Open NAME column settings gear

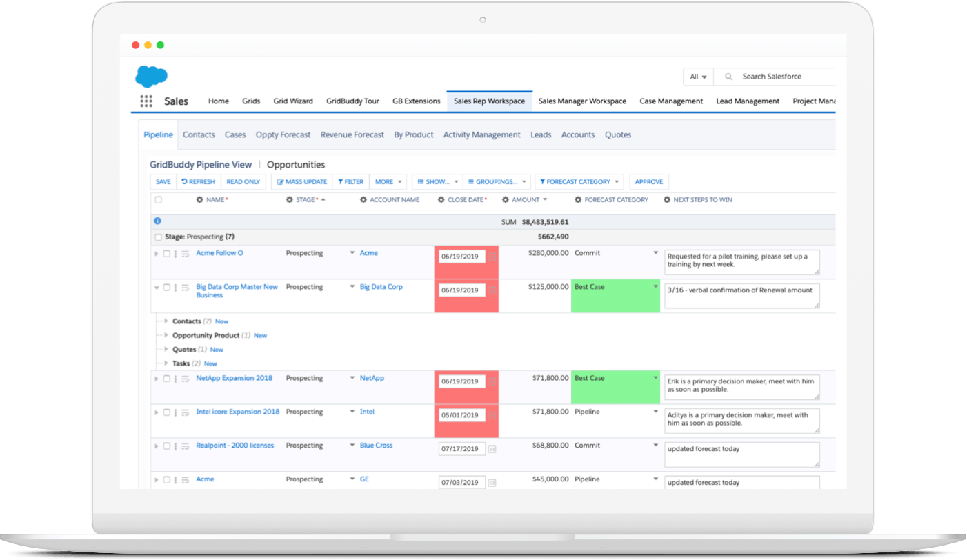[199, 200]
